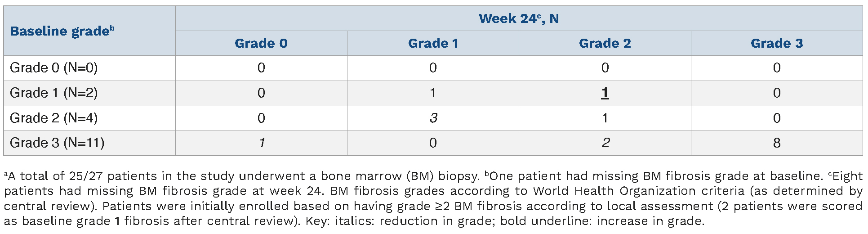Select the italic 3 cell

[433, 118]
